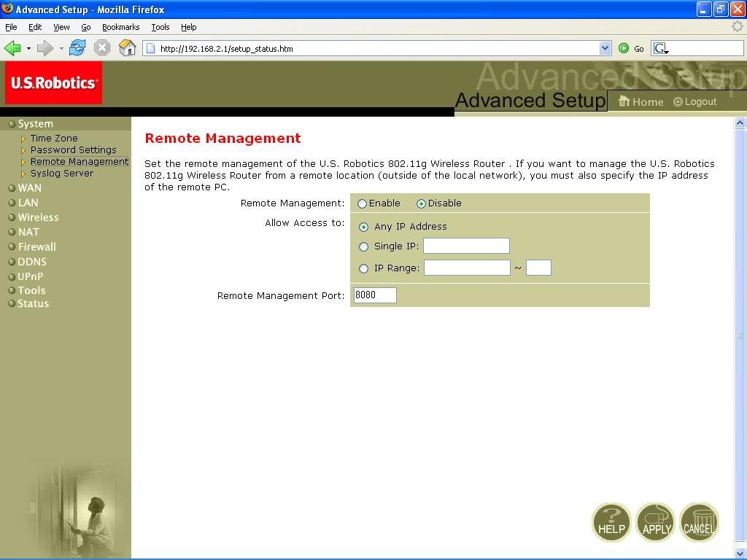Viewport: 747px width, 560px height.
Task: Open the File menu
Action: click(11, 27)
